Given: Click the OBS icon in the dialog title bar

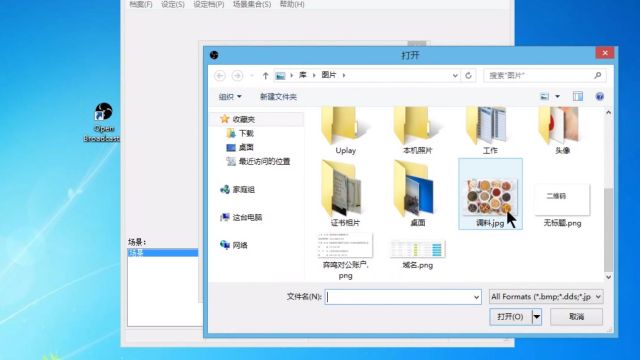Looking at the screenshot, I should point(214,55).
